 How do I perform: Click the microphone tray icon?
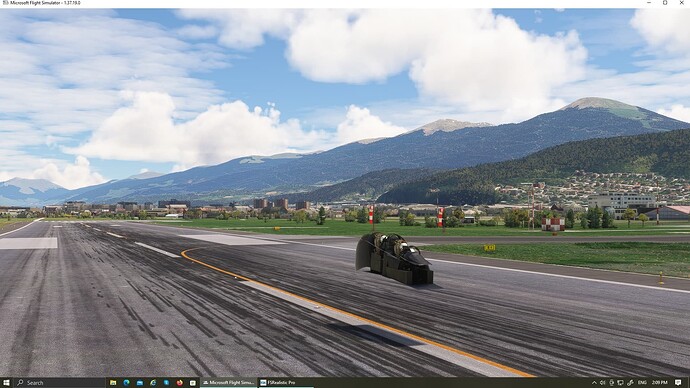[612, 383]
